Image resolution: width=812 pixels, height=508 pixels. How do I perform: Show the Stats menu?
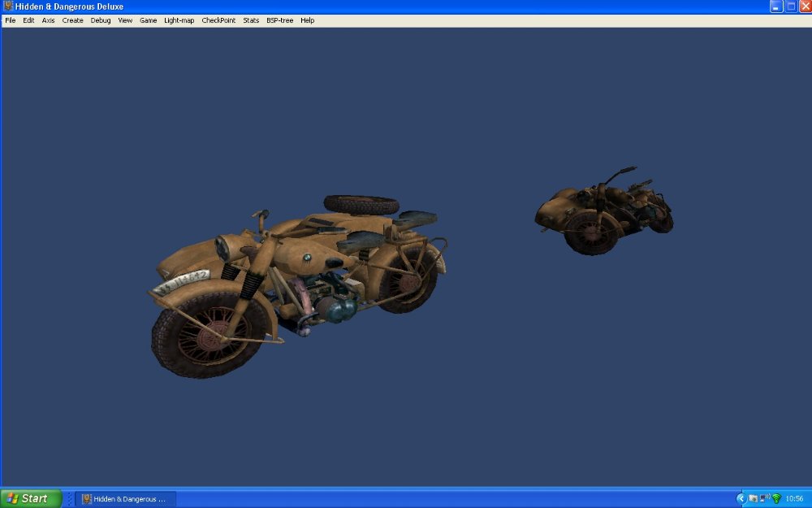point(251,20)
